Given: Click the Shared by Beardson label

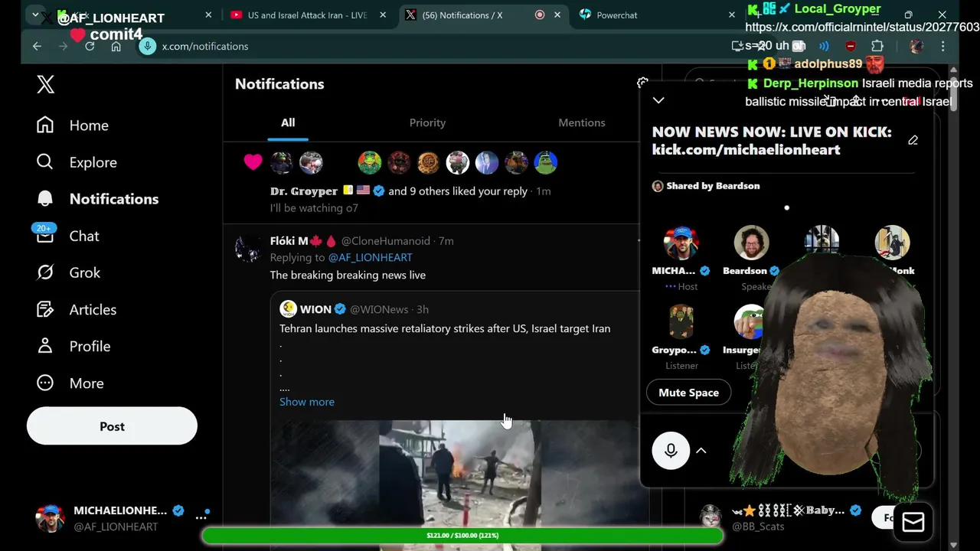Looking at the screenshot, I should 713,186.
